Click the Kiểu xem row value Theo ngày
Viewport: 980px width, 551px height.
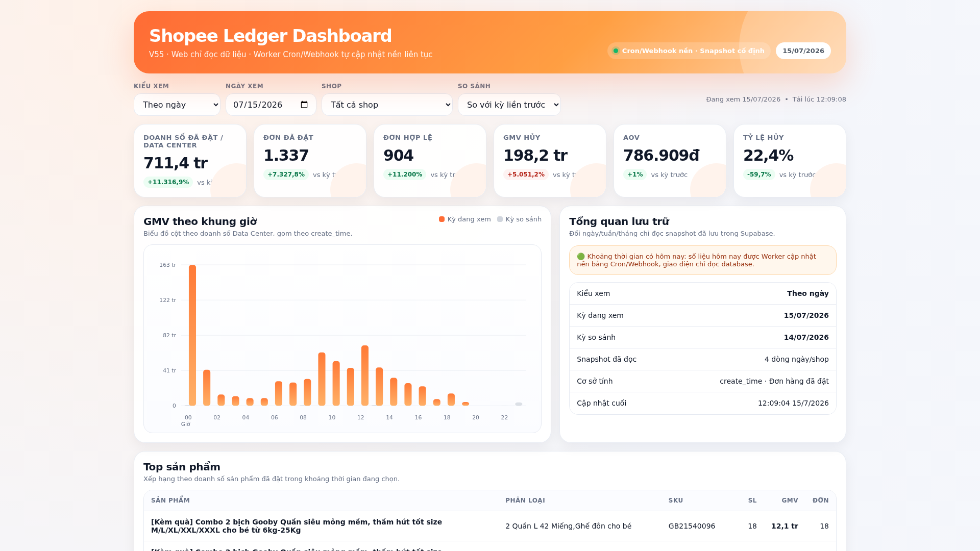(807, 293)
